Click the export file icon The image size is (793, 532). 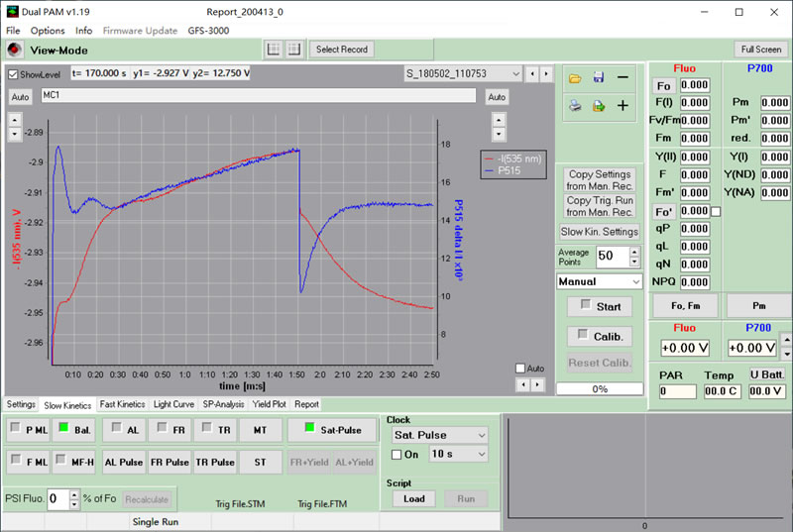tap(599, 106)
